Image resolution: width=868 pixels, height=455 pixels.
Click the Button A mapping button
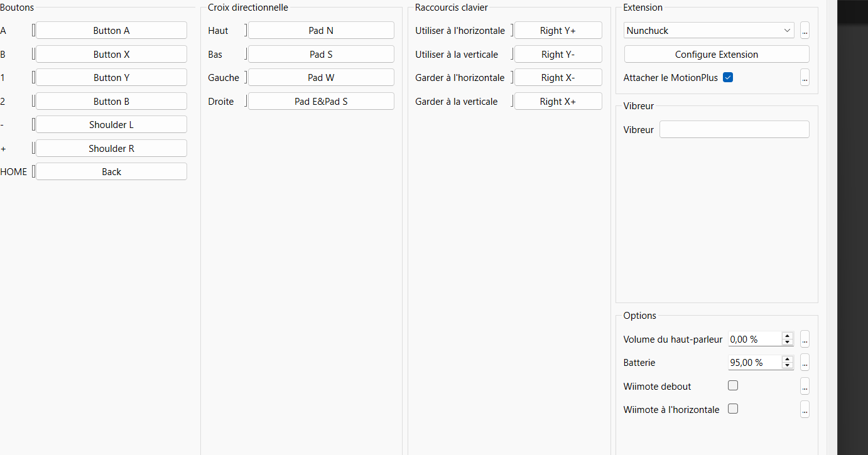tap(111, 31)
